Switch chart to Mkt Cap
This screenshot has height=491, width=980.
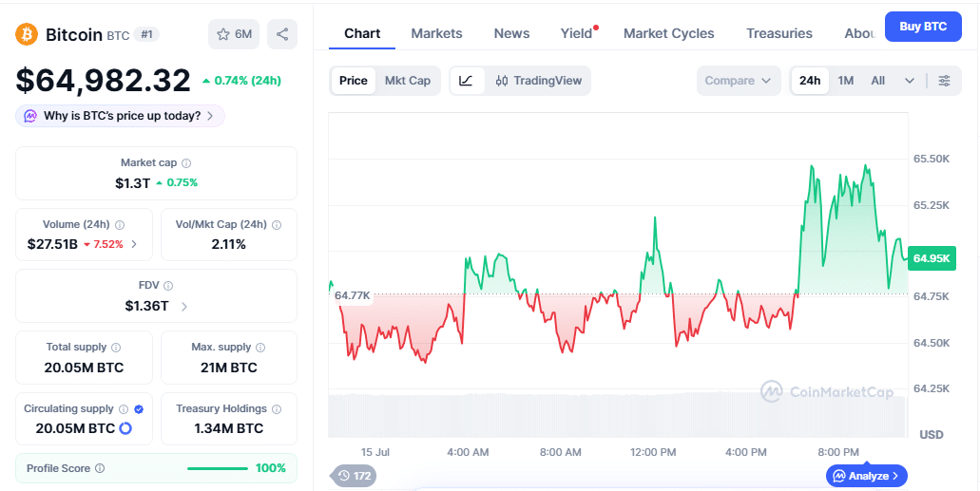408,81
